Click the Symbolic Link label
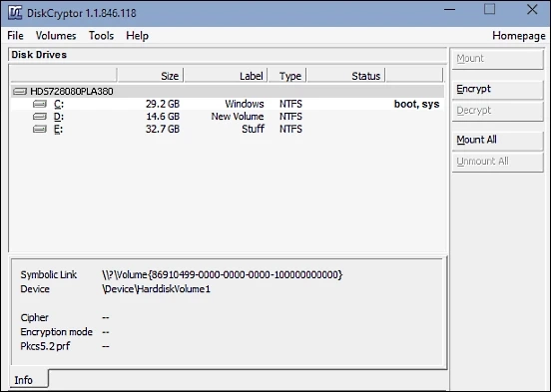The width and height of the screenshot is (551, 392). coord(49,274)
